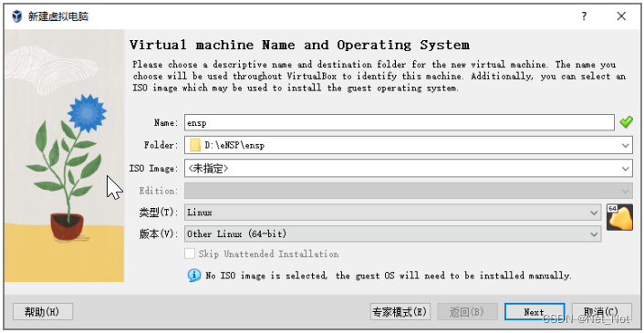
Task: Click the 取消(C) cancel button
Action: pos(601,312)
